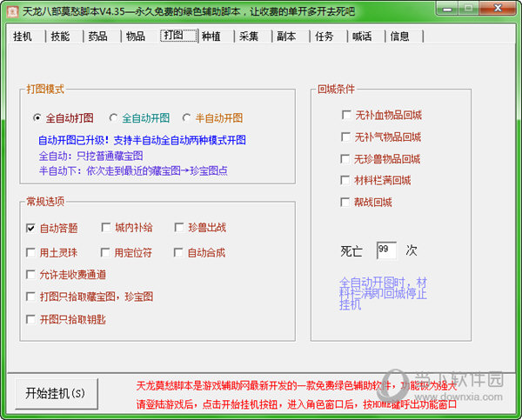This screenshot has width=522, height=420.
Task: Enable 用土灵珠 option
Action: tap(30, 252)
